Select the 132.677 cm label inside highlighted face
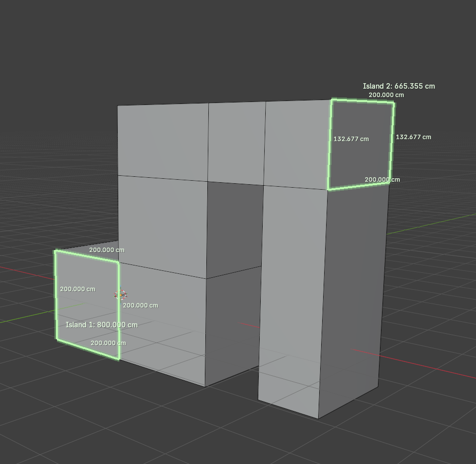The height and width of the screenshot is (464, 476). (351, 139)
